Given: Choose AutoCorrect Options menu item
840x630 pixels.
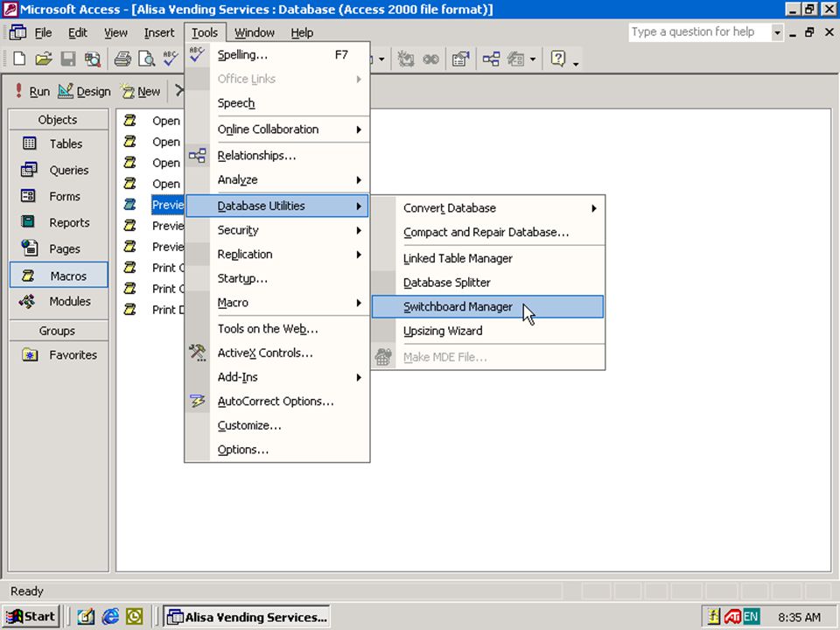Looking at the screenshot, I should pos(277,401).
